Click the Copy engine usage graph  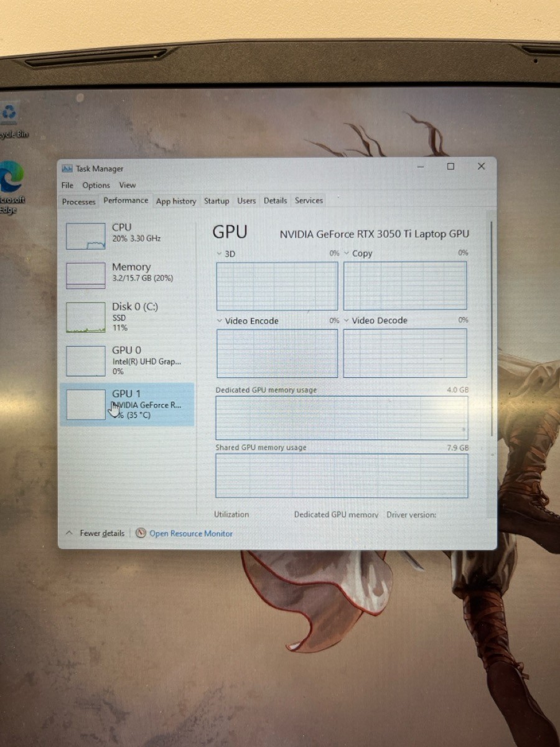tap(405, 285)
